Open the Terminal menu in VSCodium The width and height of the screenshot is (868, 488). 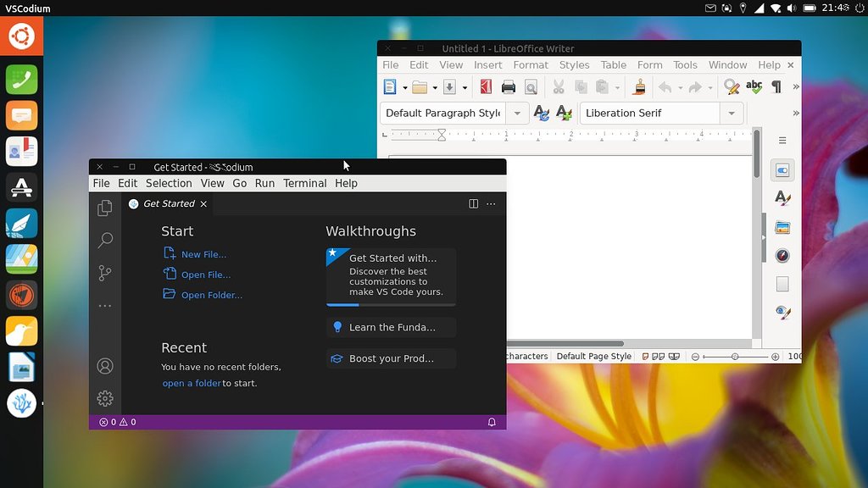pos(304,183)
